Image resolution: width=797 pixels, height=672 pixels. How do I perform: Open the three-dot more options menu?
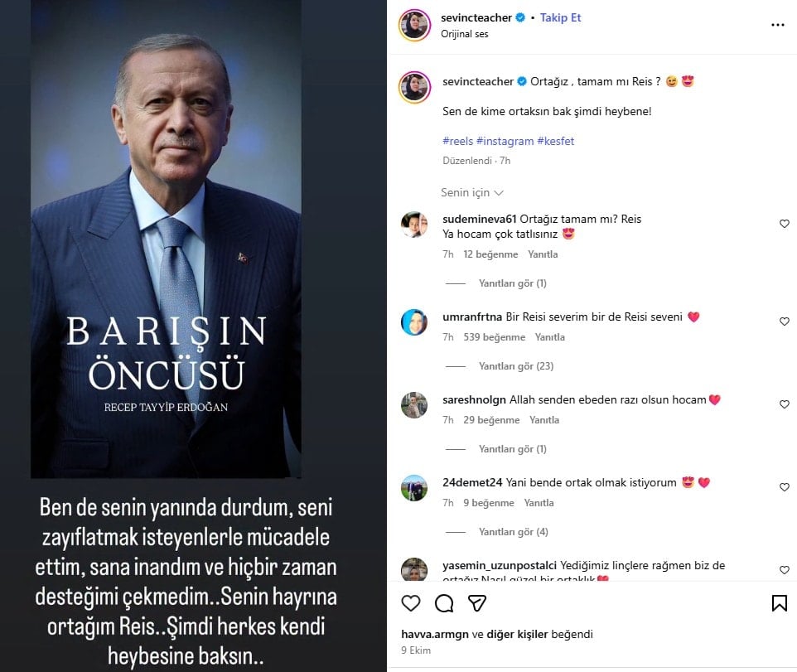pos(777,25)
